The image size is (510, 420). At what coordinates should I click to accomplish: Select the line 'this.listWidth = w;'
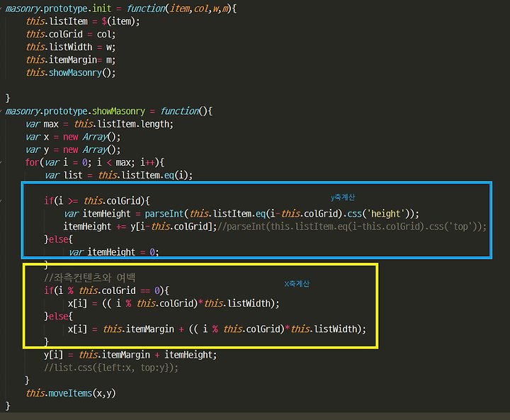[71, 47]
